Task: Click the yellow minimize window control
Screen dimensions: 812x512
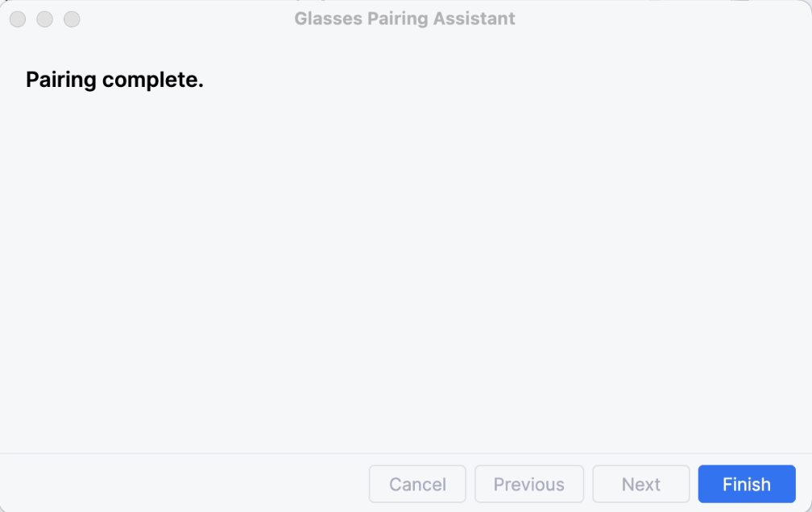Action: pos(44,19)
